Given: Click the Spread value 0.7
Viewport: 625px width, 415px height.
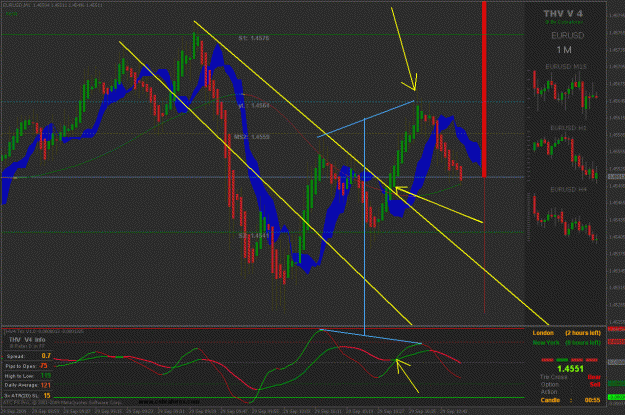Looking at the screenshot, I should pos(46,356).
